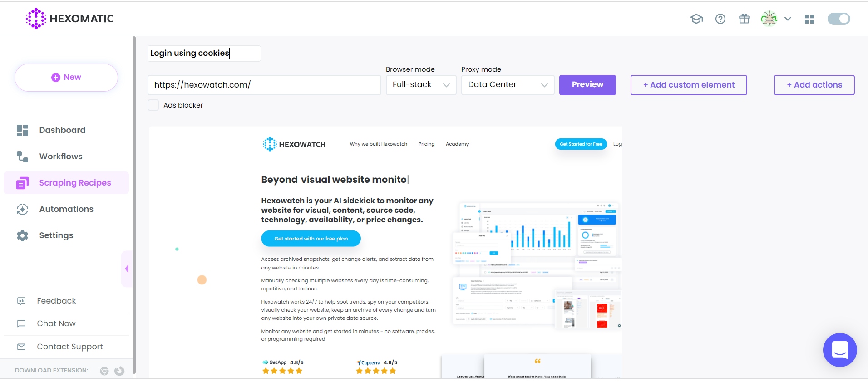Image resolution: width=868 pixels, height=382 pixels.
Task: Open the Browser mode dropdown
Action: [421, 85]
